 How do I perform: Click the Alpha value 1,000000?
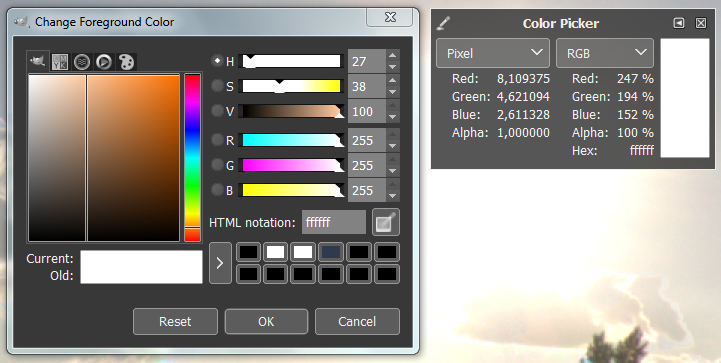[x=523, y=133]
